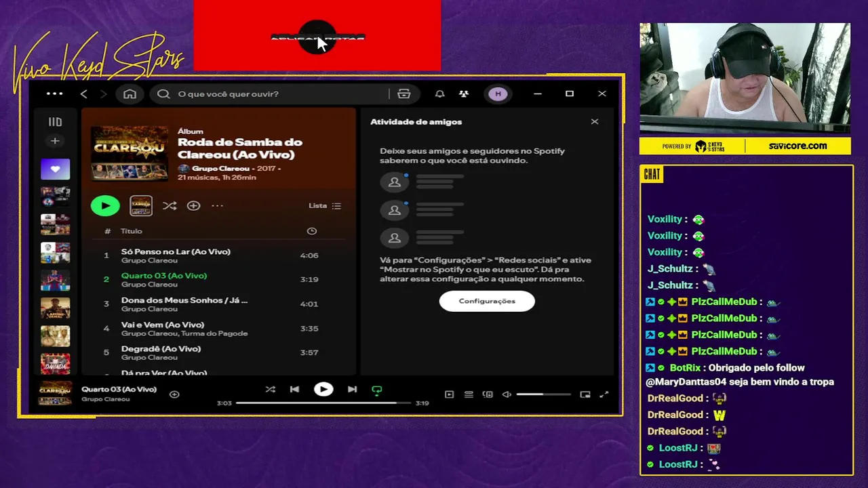Open the Spotify three-dots main menu

pos(55,94)
